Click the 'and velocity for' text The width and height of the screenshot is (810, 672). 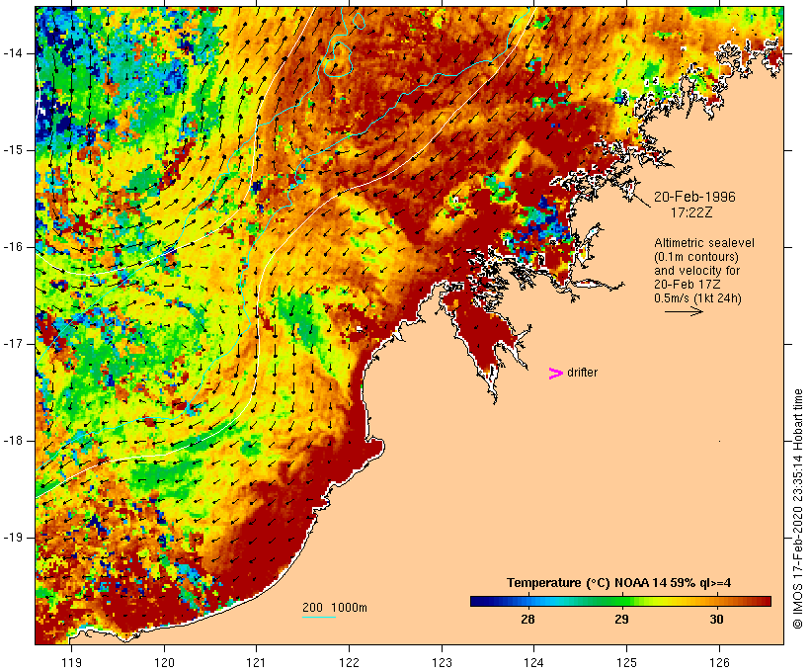point(696,271)
